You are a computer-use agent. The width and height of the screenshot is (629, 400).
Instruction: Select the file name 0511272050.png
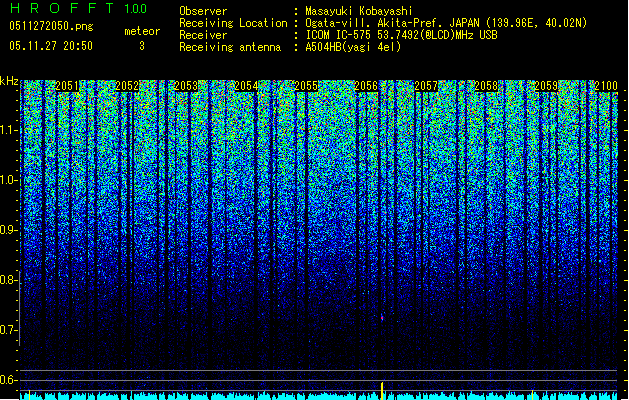[x=51, y=26]
